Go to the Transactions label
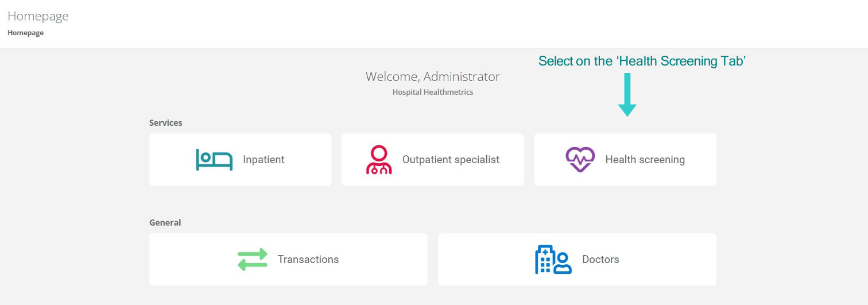The image size is (868, 305). pyautogui.click(x=308, y=260)
